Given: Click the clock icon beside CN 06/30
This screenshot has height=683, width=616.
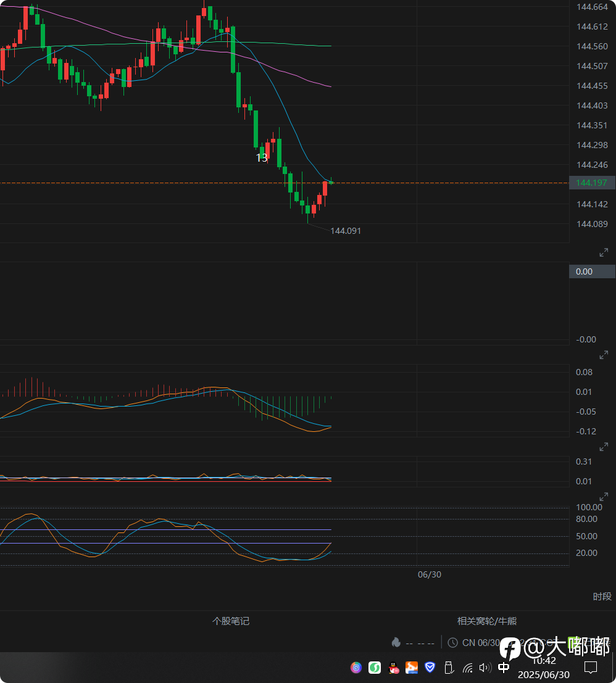Looking at the screenshot, I should 452,642.
